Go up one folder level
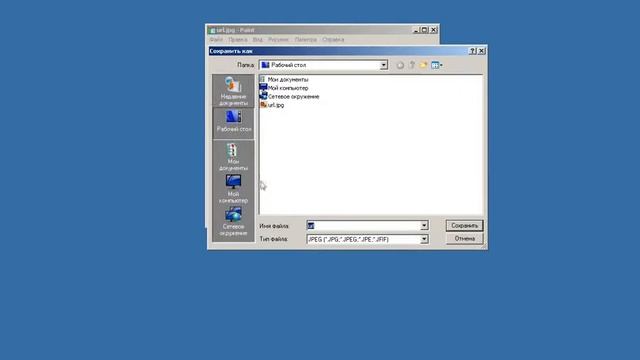The height and width of the screenshot is (360, 640). (412, 65)
